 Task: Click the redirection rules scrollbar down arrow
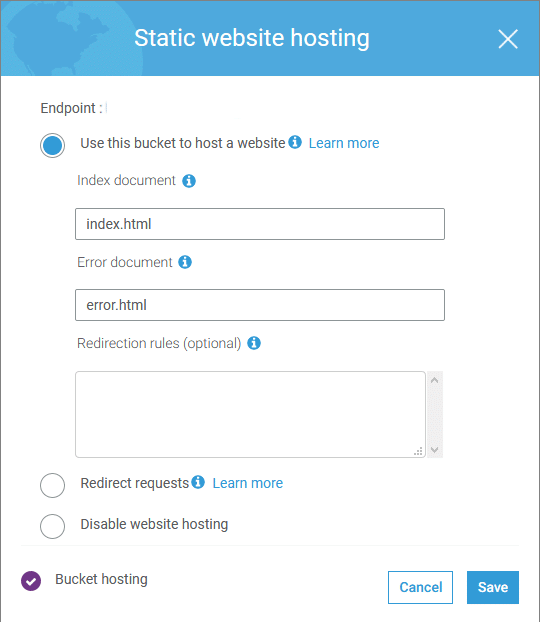coord(434,449)
